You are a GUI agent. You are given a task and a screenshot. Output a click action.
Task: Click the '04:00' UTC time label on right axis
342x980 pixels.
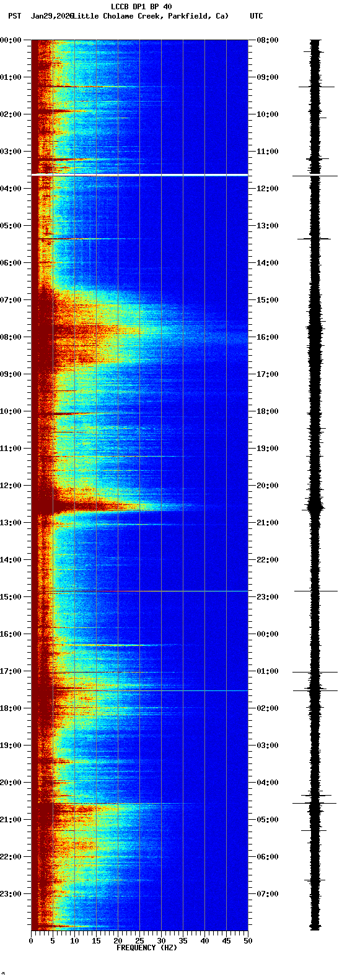tap(268, 783)
